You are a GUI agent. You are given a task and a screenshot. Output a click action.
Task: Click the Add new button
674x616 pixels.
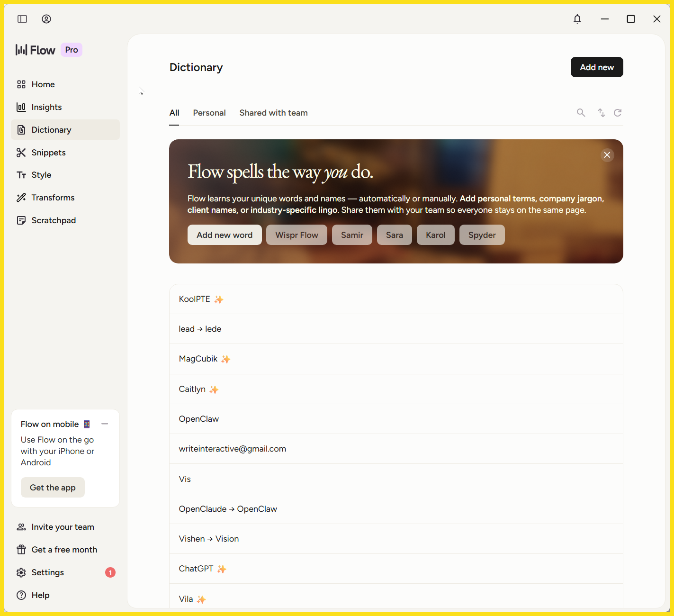pyautogui.click(x=597, y=67)
